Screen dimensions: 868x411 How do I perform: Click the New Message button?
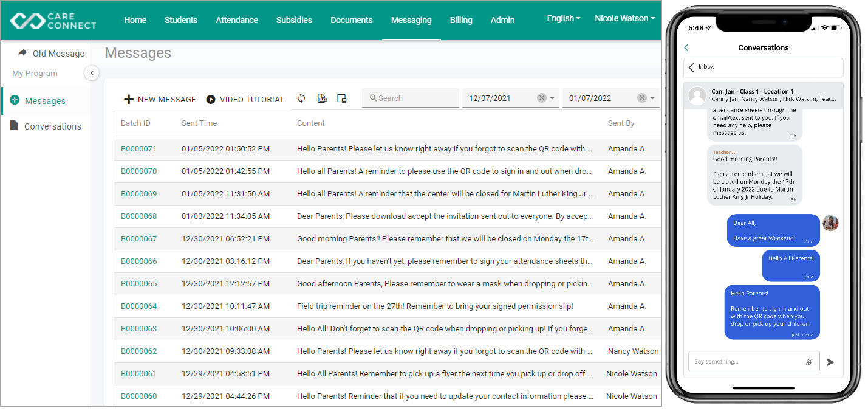click(x=160, y=99)
